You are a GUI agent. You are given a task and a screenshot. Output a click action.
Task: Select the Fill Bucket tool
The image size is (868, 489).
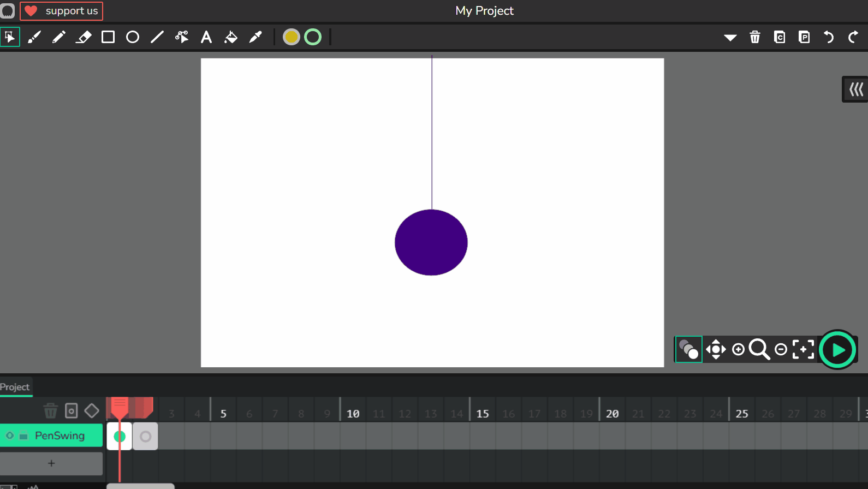click(x=231, y=37)
